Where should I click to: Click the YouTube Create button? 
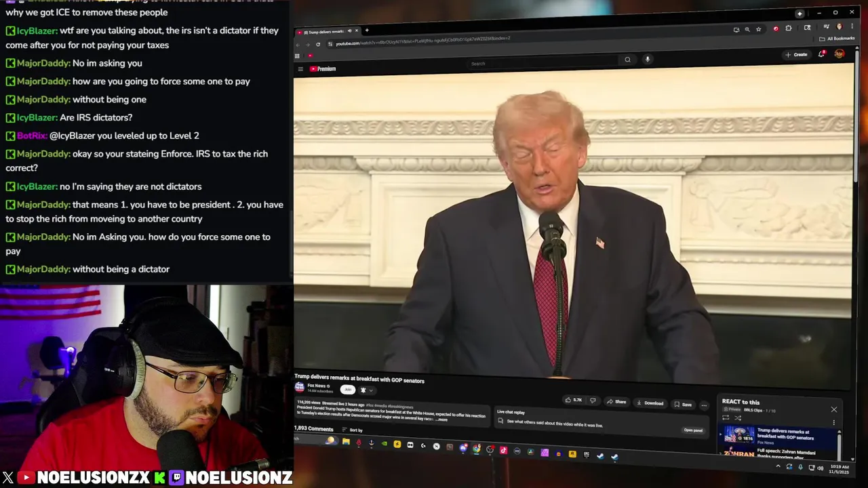click(797, 55)
